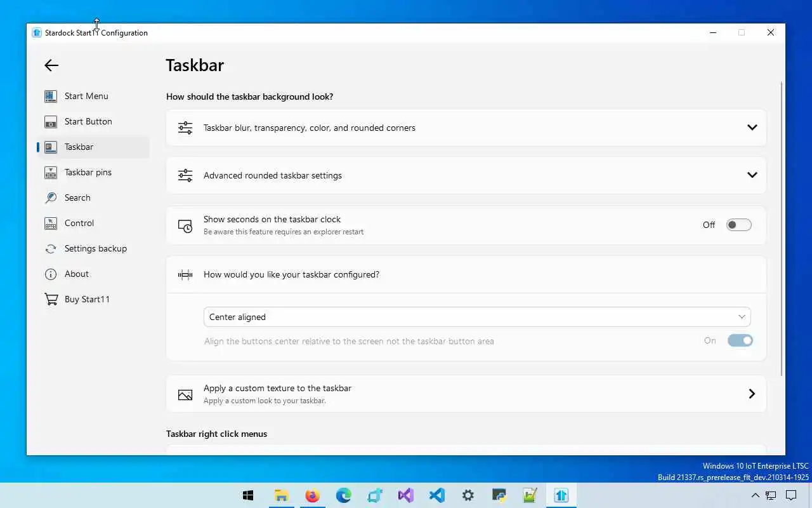Click the About info icon
Image resolution: width=812 pixels, height=508 pixels.
click(51, 274)
